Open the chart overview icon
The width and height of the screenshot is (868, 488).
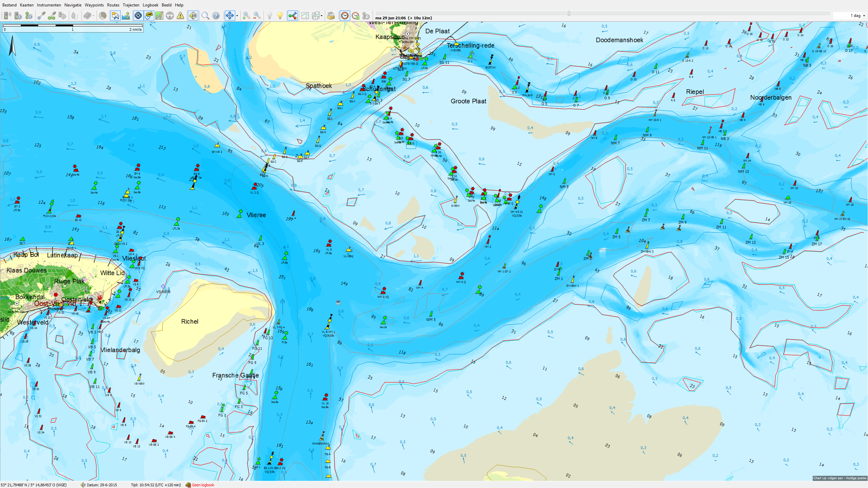click(x=305, y=16)
